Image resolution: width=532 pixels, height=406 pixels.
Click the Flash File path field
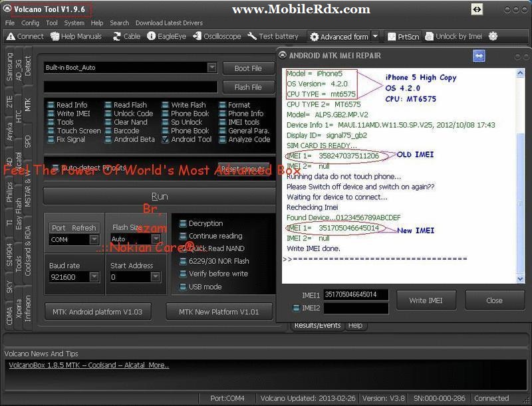[130, 87]
